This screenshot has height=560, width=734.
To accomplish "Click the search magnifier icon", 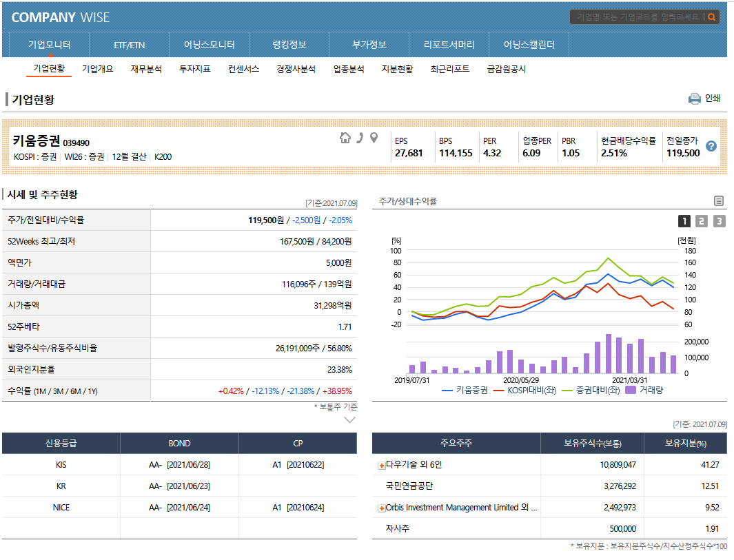I will click(711, 17).
